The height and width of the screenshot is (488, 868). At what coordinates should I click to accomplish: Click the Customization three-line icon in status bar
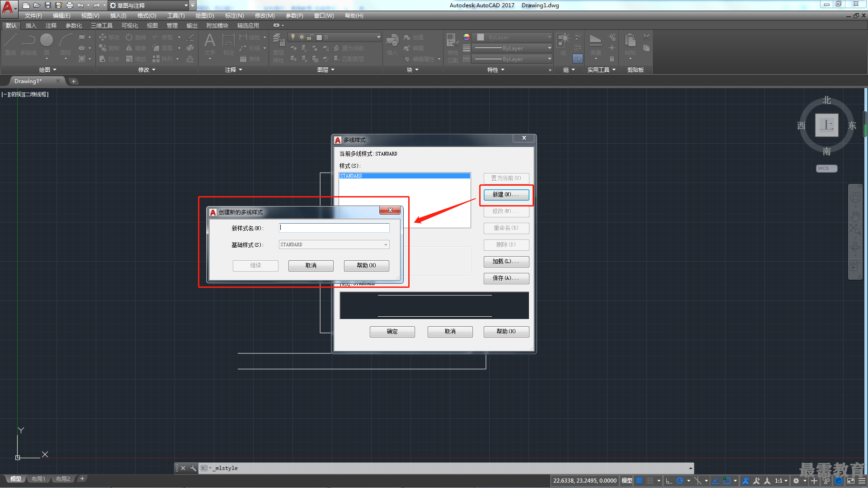pos(862,481)
